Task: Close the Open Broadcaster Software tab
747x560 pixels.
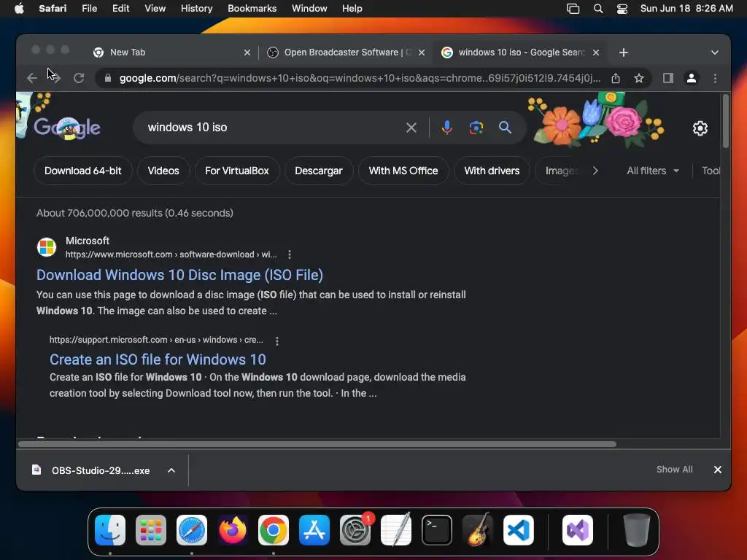Action: coord(422,52)
